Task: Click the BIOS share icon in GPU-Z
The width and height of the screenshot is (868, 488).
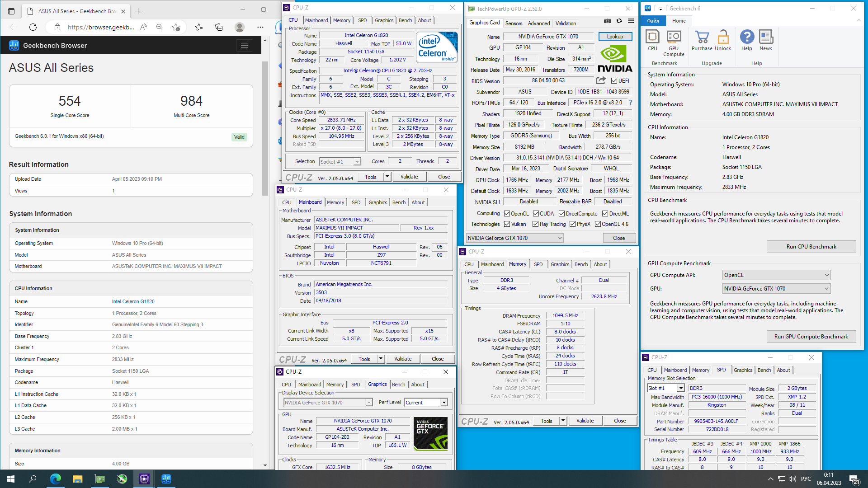Action: pos(601,80)
